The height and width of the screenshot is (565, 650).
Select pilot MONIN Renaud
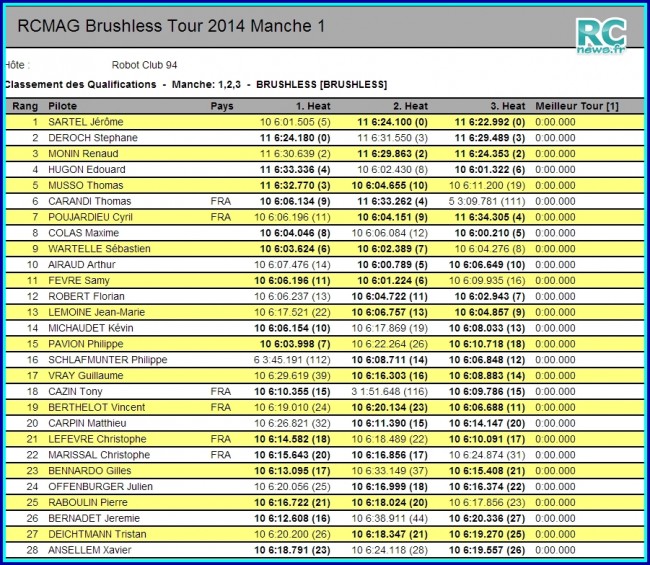click(x=83, y=154)
